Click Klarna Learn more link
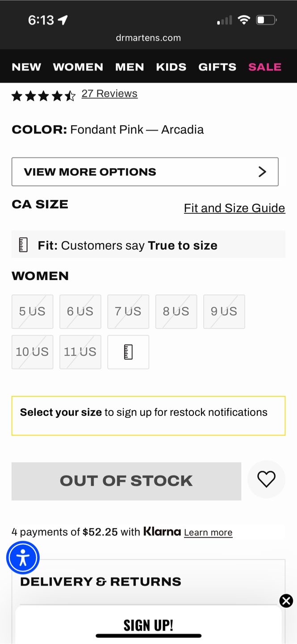Screen dimensions: 297x644 click(x=208, y=532)
